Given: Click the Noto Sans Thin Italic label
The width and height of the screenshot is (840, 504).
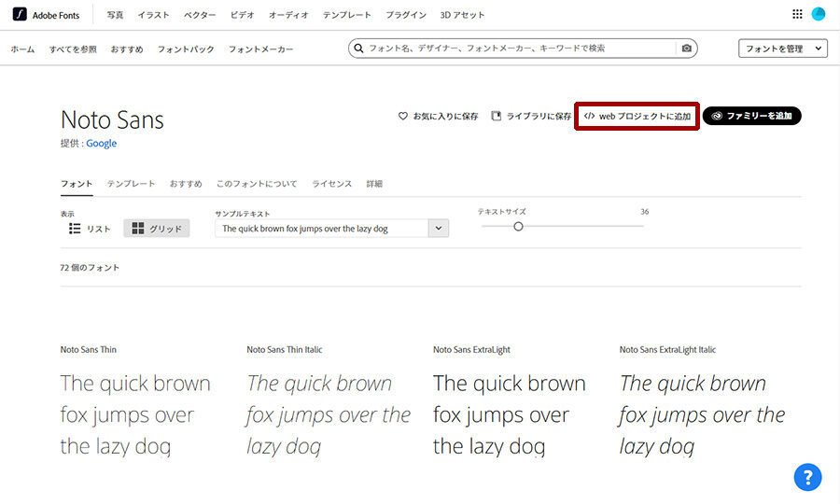Looking at the screenshot, I should pos(285,350).
